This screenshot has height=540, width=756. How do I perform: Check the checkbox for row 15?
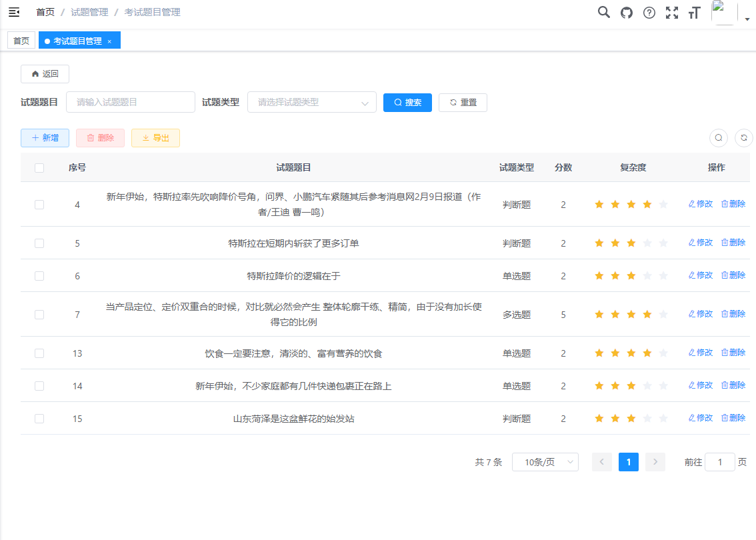coord(39,419)
